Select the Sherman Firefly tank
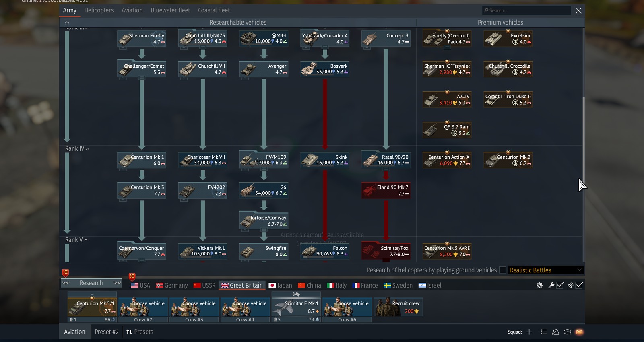The image size is (644, 342). coord(142,39)
